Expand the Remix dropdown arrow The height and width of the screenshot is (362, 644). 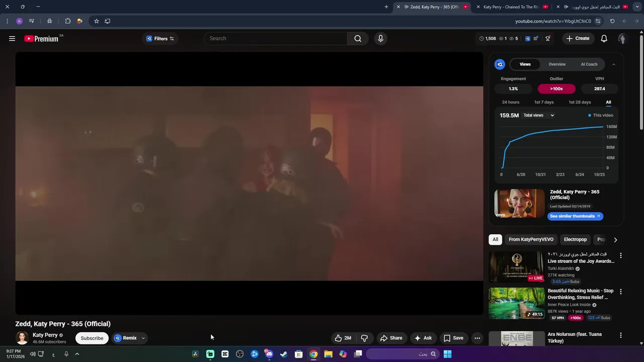[x=143, y=338]
